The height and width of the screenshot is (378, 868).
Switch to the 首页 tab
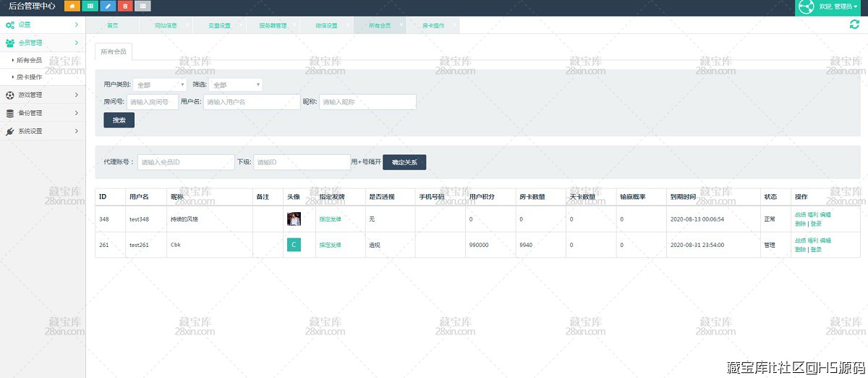[x=112, y=25]
